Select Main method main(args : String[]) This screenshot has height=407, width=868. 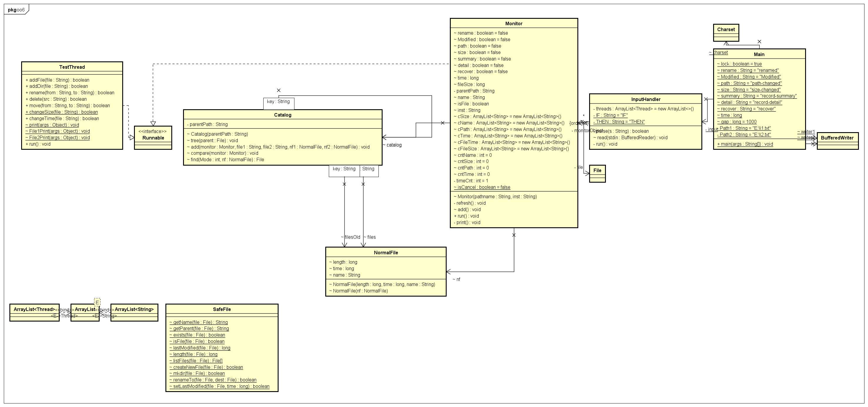[x=745, y=144]
